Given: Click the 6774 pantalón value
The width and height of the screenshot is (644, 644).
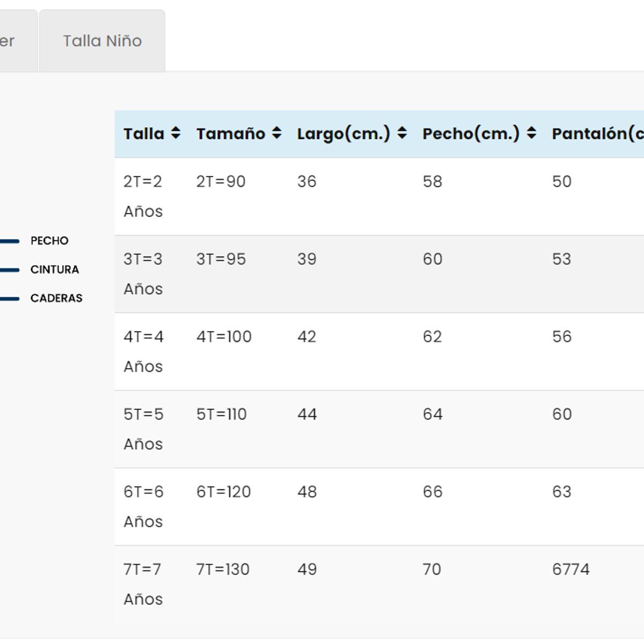Looking at the screenshot, I should [x=571, y=569].
